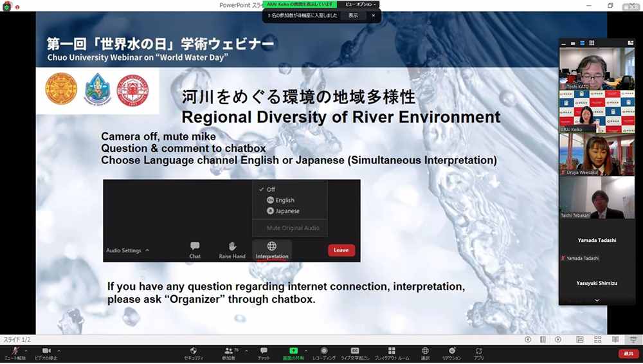Image resolution: width=643 pixels, height=364 pixels.
Task: Select ARAI Keiko video thumbnail
Action: click(x=597, y=111)
